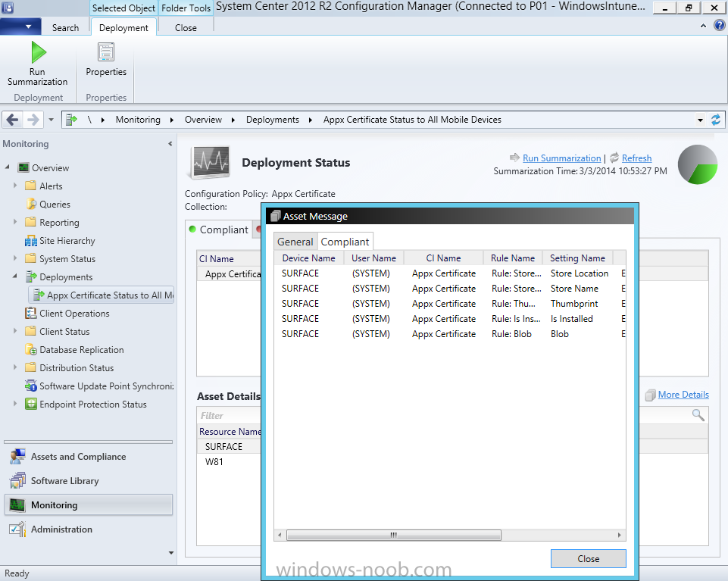Sort by the Setting Name column header
The height and width of the screenshot is (581, 728).
coord(577,258)
